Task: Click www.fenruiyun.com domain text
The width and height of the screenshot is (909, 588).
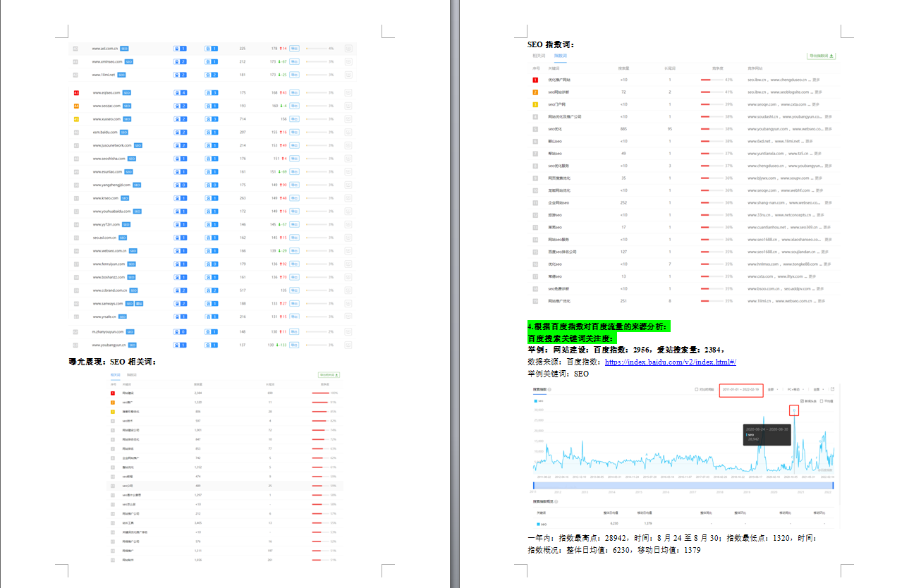Action: pos(109,264)
